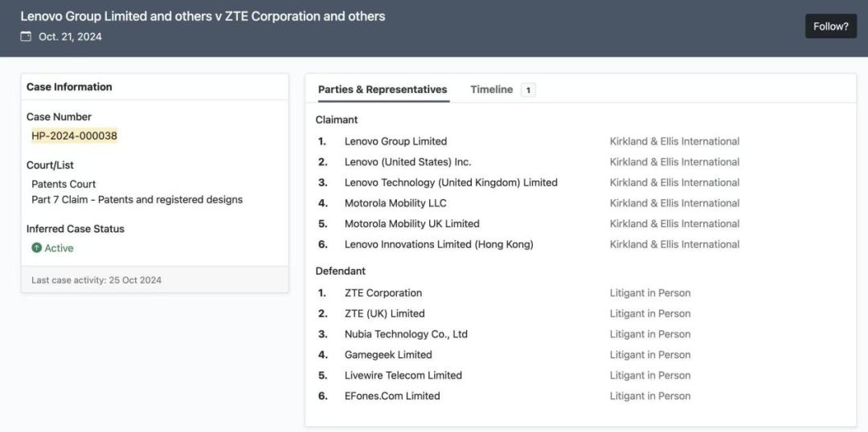Click defendant Nubia Technology Co., Ltd
868x432 pixels.
pos(406,334)
